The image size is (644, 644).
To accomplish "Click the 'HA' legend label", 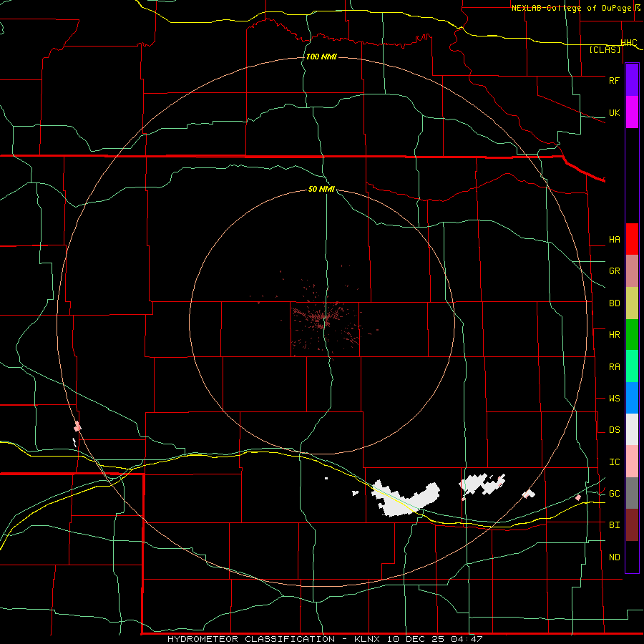I will point(614,240).
